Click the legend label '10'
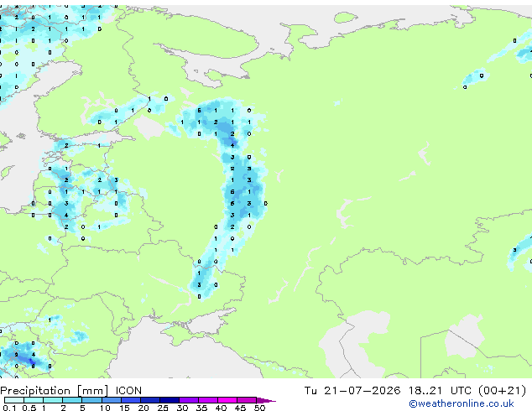 point(105,408)
